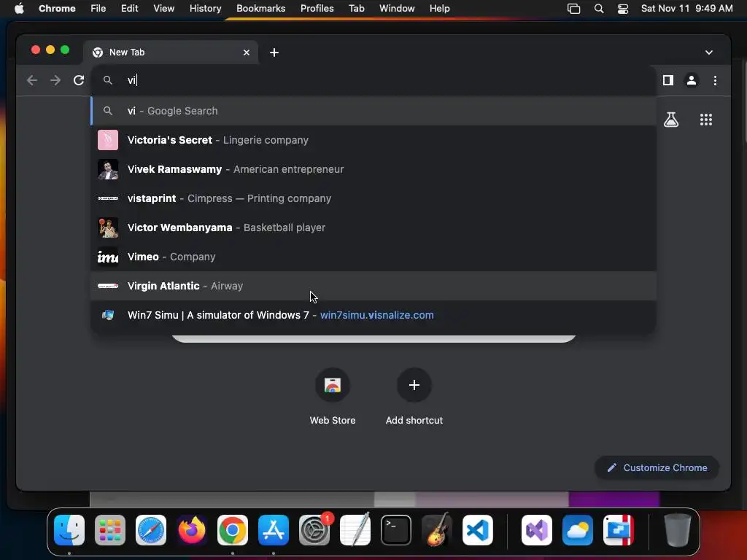The width and height of the screenshot is (747, 560).
Task: Select the vi - Google Search suggestion
Action: pyautogui.click(x=374, y=111)
